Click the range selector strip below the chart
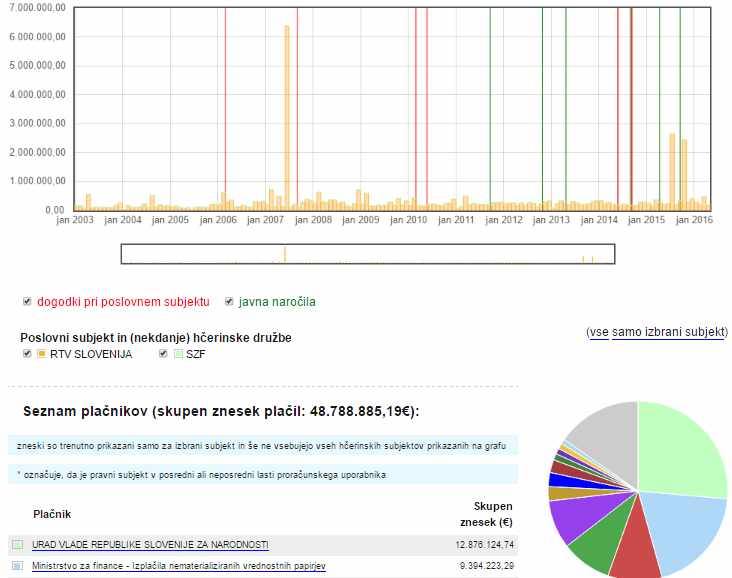732x578 pixels. (x=367, y=253)
